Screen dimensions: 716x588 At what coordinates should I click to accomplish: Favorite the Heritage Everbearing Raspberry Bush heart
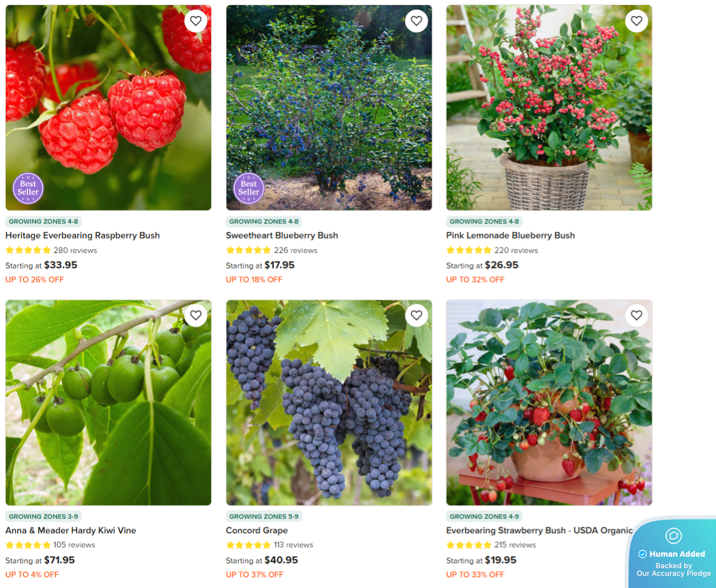tap(196, 20)
